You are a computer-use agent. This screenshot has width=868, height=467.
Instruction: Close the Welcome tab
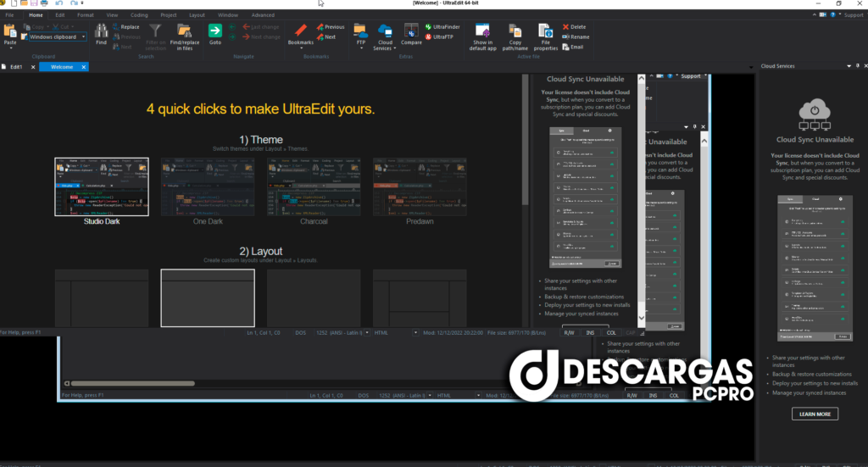pyautogui.click(x=84, y=67)
